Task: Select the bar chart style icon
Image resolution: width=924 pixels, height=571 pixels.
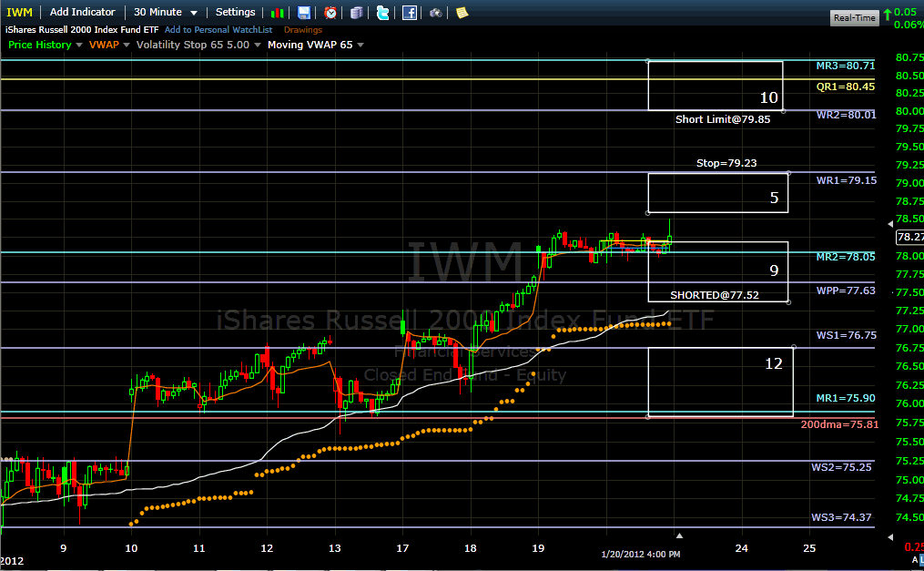Action: click(x=278, y=13)
